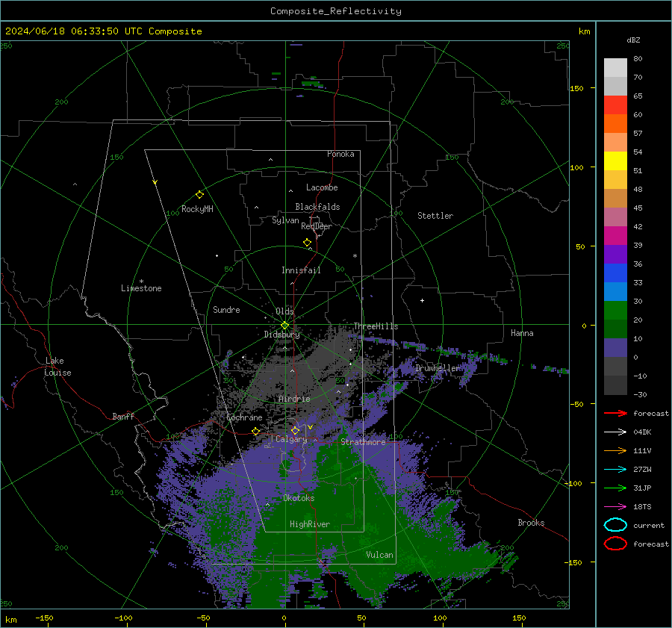Click the Olds town label
This screenshot has height=628, width=672.
point(284,311)
